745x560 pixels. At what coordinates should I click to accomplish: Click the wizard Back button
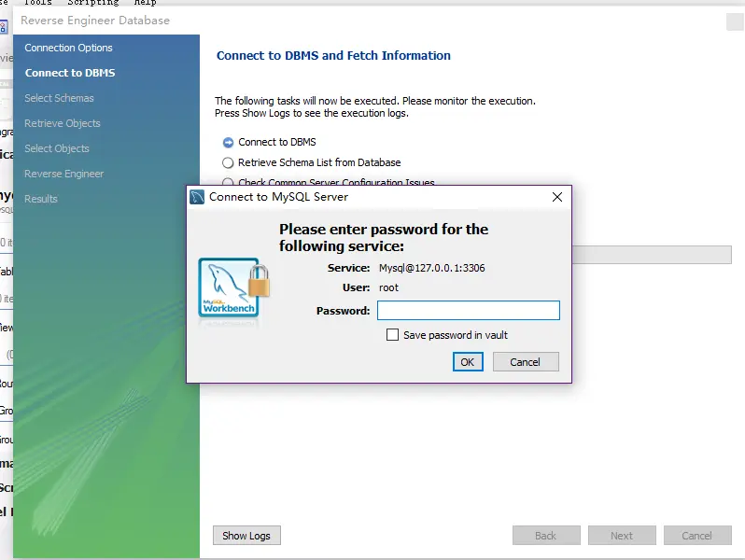[546, 536]
